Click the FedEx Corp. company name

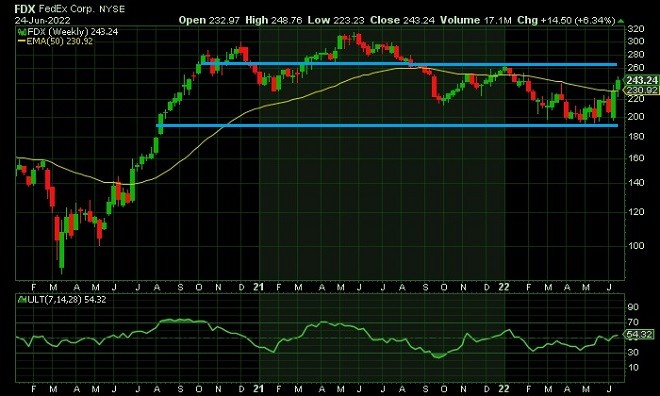[67, 9]
